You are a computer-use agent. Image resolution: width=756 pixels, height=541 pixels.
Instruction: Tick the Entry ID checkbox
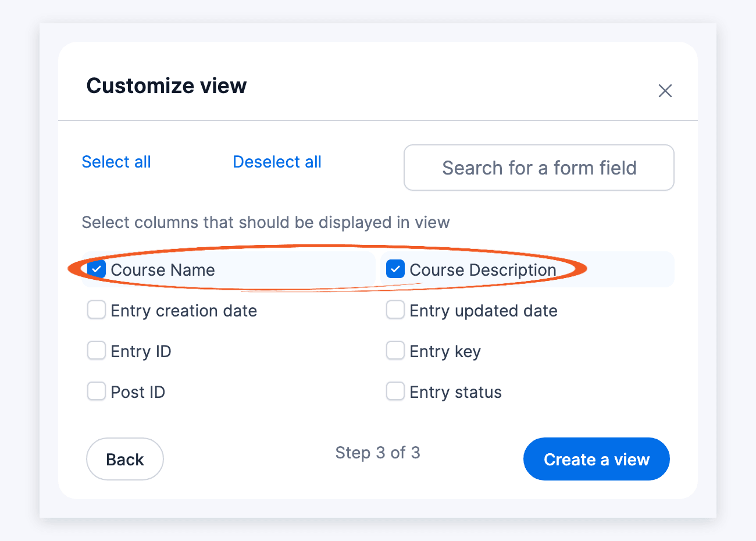tap(97, 351)
